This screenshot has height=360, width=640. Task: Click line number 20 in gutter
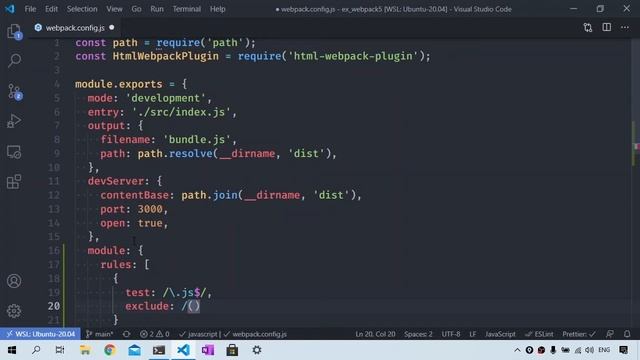pyautogui.click(x=54, y=306)
